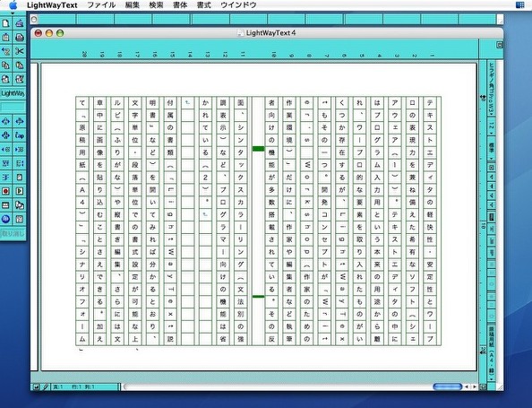Open the Apple menu
532x408 pixels.
coord(13,4)
